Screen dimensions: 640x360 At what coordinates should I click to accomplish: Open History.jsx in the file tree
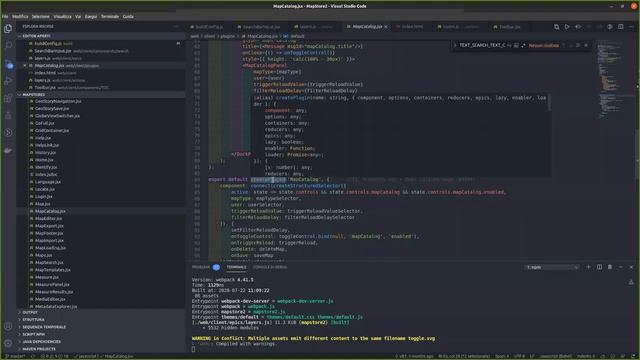[x=45, y=153]
